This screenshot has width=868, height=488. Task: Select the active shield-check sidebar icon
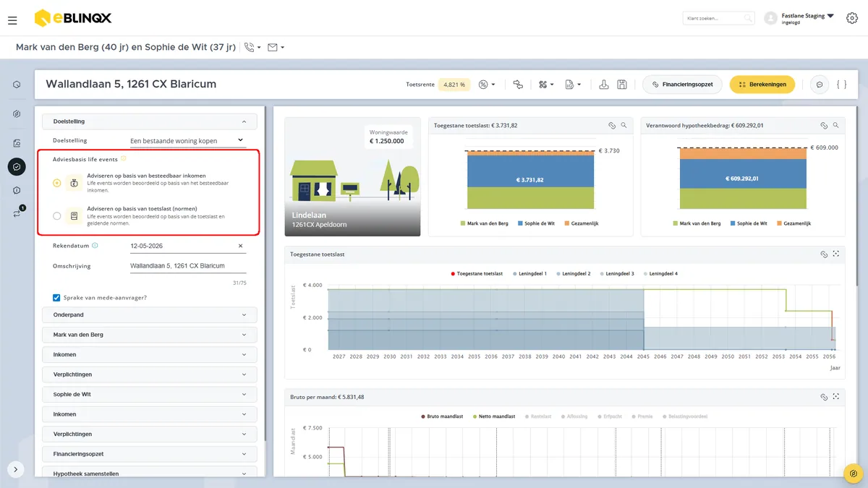pyautogui.click(x=17, y=166)
